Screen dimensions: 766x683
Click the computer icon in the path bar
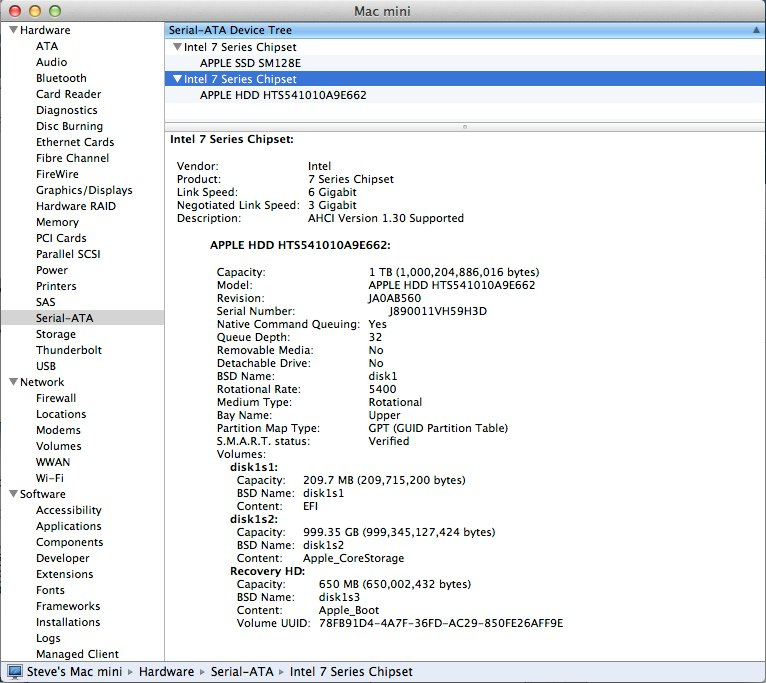click(x=15, y=672)
